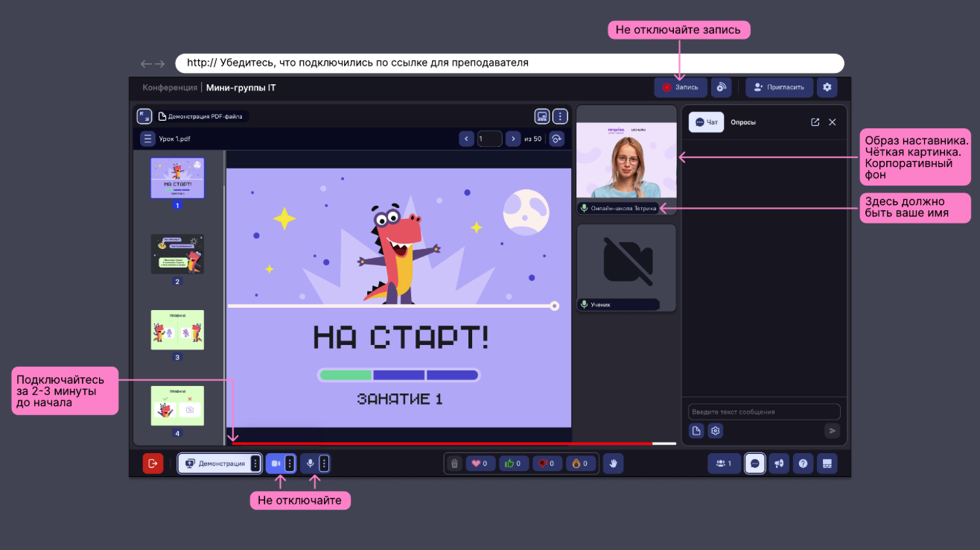
Task: Open three-dot options beside Демонстрация
Action: pyautogui.click(x=255, y=464)
